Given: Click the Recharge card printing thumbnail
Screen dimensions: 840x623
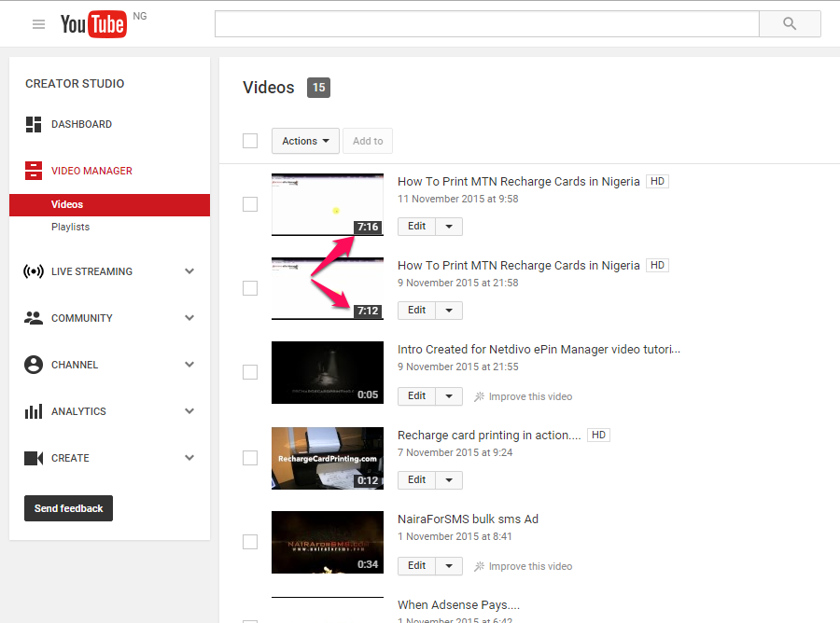Looking at the screenshot, I should pyautogui.click(x=327, y=458).
